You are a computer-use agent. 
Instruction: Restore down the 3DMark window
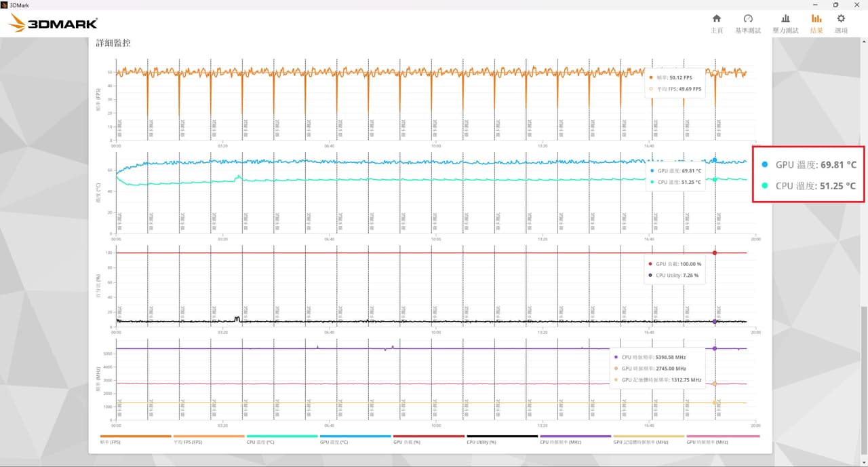(x=835, y=5)
